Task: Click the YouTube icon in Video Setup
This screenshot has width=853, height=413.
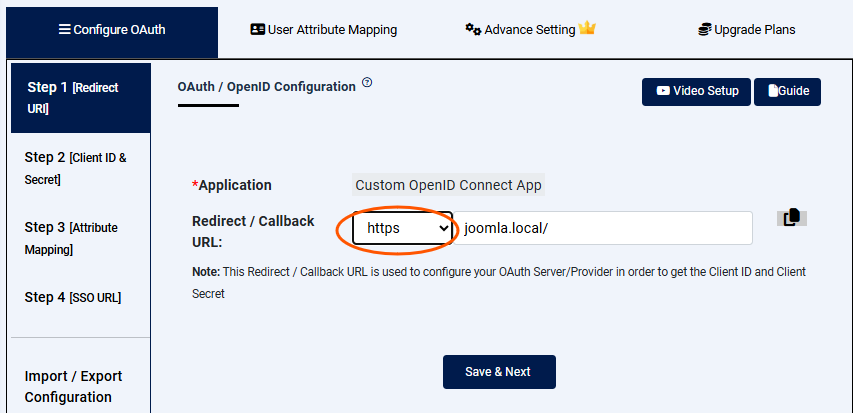Action: pyautogui.click(x=663, y=91)
